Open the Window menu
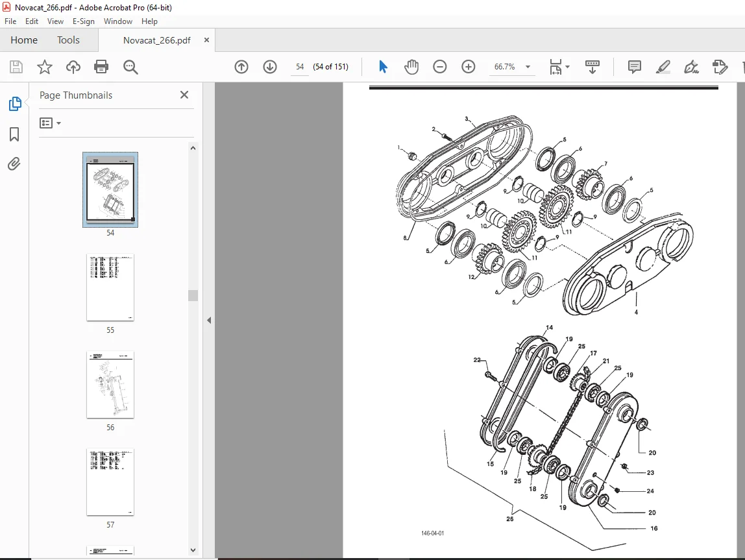 [x=118, y=21]
